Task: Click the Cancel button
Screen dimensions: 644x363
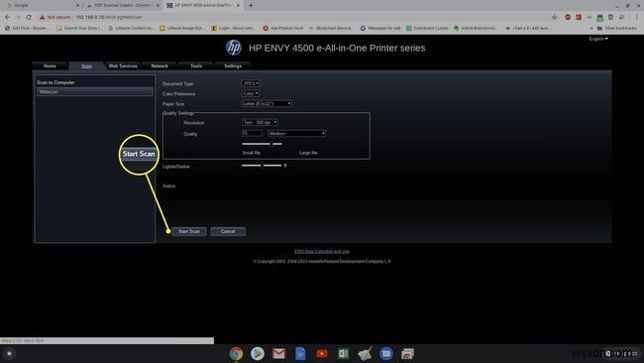Action: (228, 231)
